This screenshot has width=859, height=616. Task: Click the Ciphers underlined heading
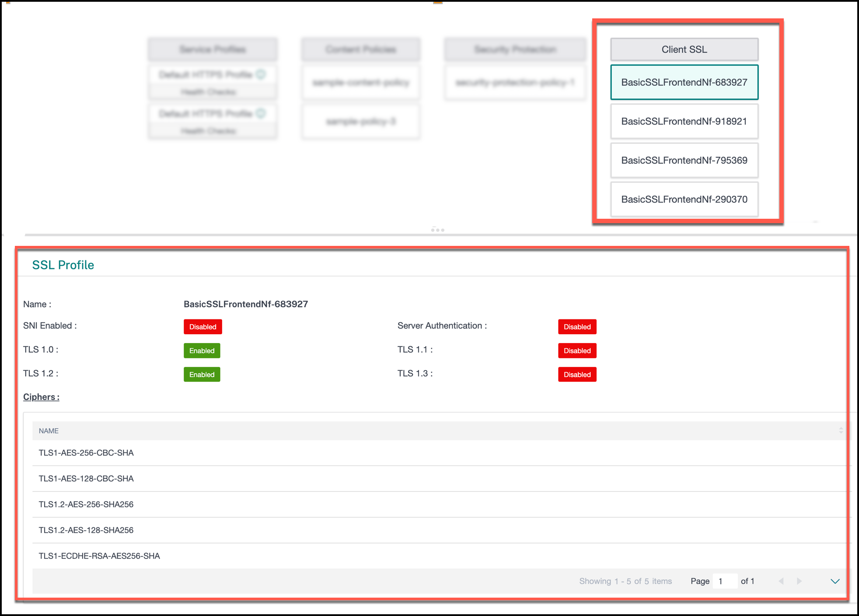pyautogui.click(x=41, y=397)
